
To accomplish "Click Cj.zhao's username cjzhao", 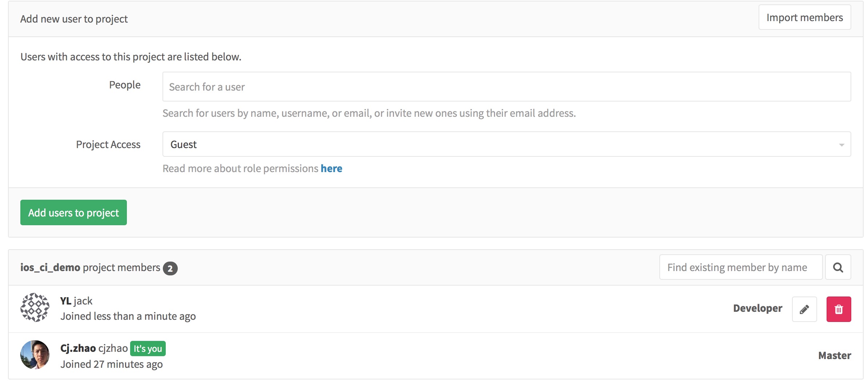I will coord(113,347).
